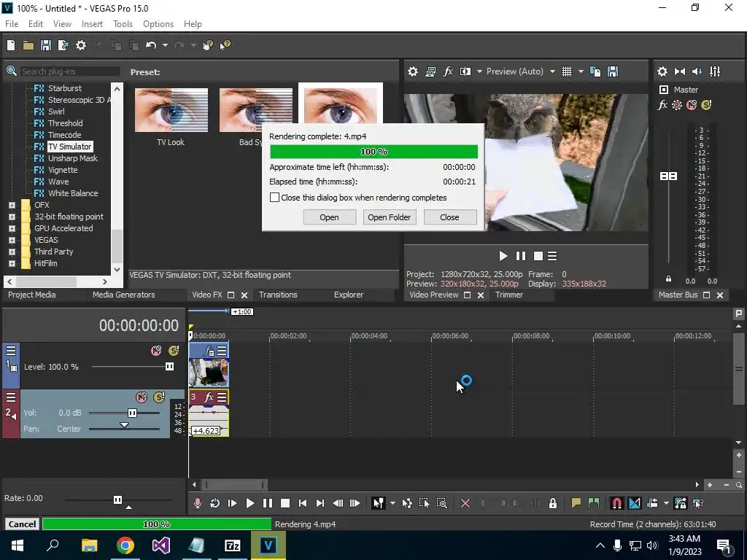The image size is (747, 560).
Task: Open the Options menu
Action: [x=158, y=24]
